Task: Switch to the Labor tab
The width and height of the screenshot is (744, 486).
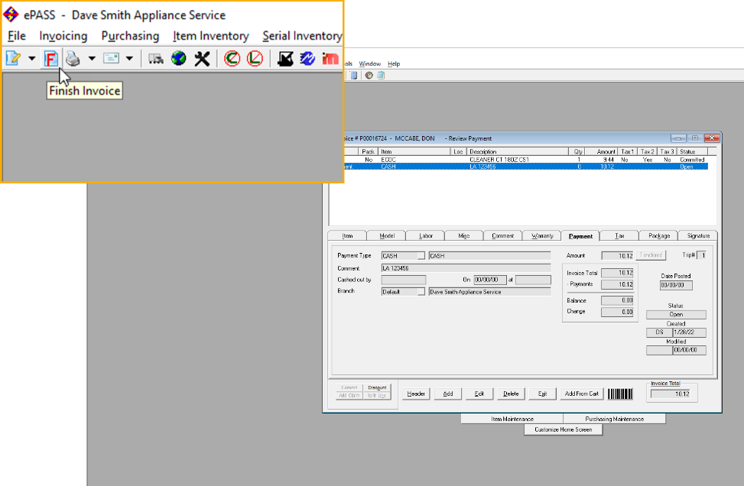Action: point(425,236)
